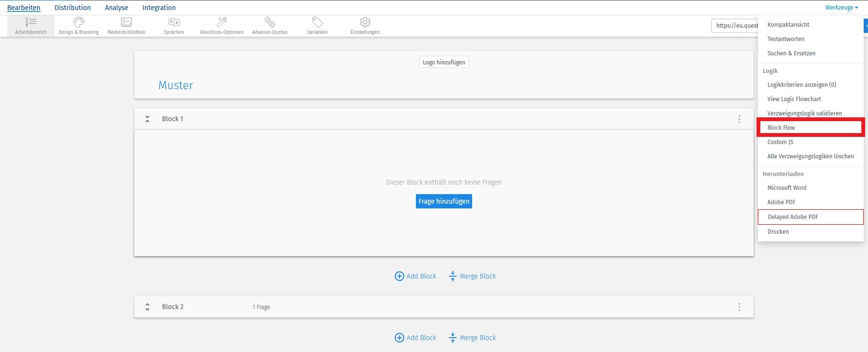Click the '1 Frage' label
Screen dimensions: 868x352
pos(261,307)
